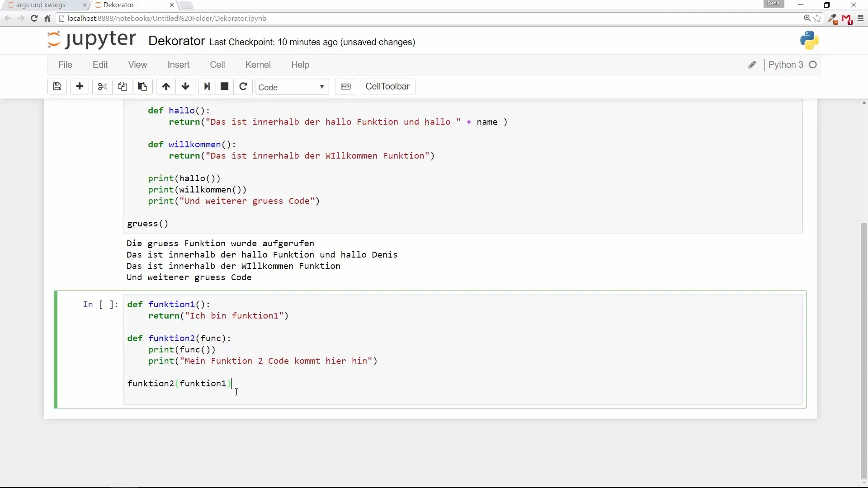This screenshot has width=868, height=488.
Task: Open the cell type Code dropdown
Action: [x=292, y=87]
